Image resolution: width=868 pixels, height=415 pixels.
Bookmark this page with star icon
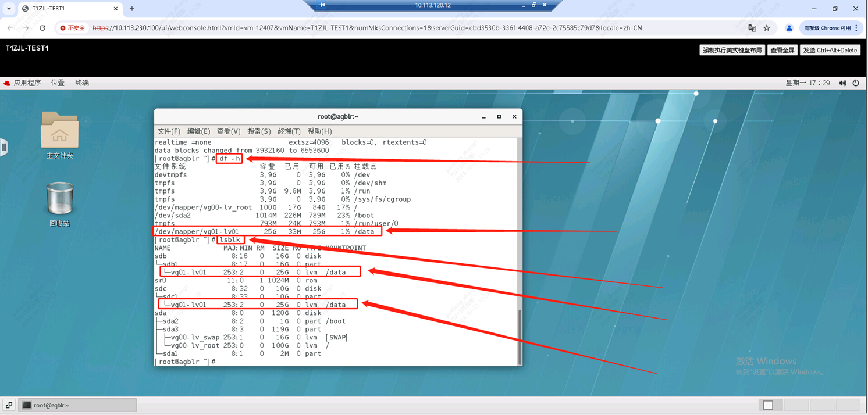click(x=767, y=28)
